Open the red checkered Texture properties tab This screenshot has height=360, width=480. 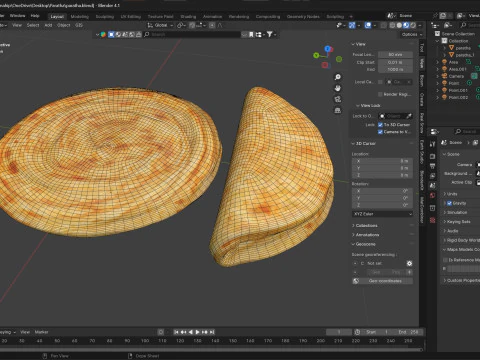point(432,220)
